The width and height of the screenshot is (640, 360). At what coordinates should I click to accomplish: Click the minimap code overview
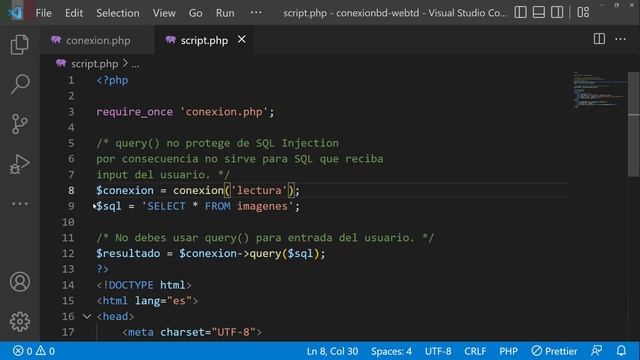(x=599, y=90)
